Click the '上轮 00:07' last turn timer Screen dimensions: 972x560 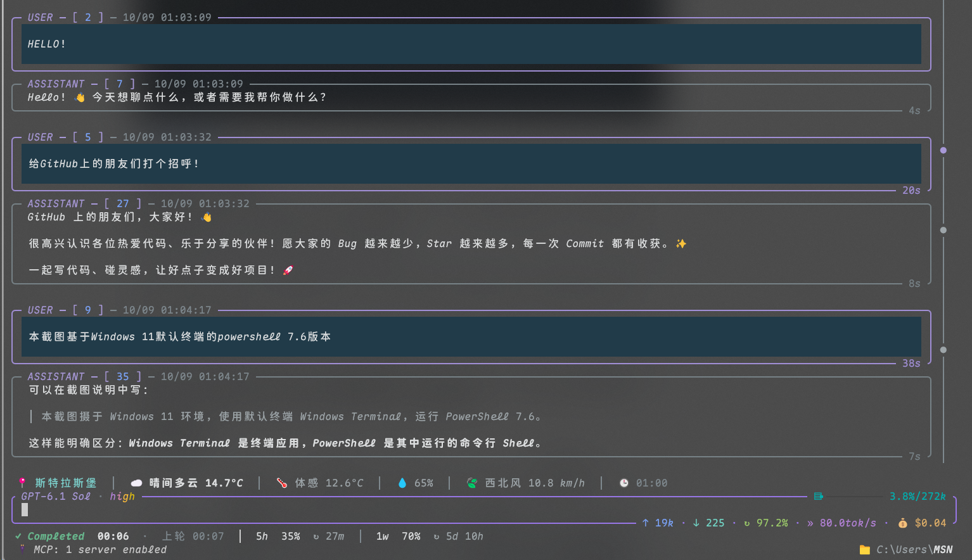point(193,536)
